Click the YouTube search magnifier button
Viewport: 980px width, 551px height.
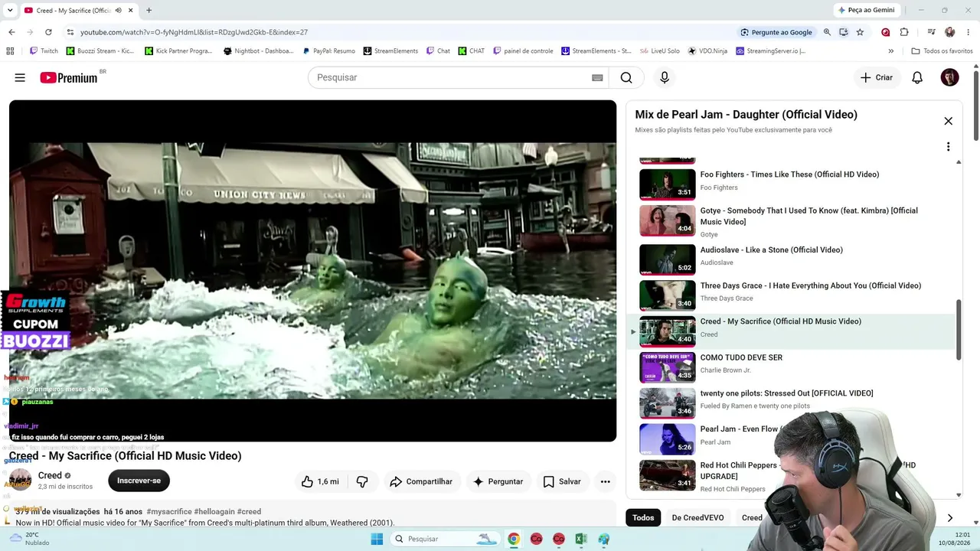pos(626,77)
